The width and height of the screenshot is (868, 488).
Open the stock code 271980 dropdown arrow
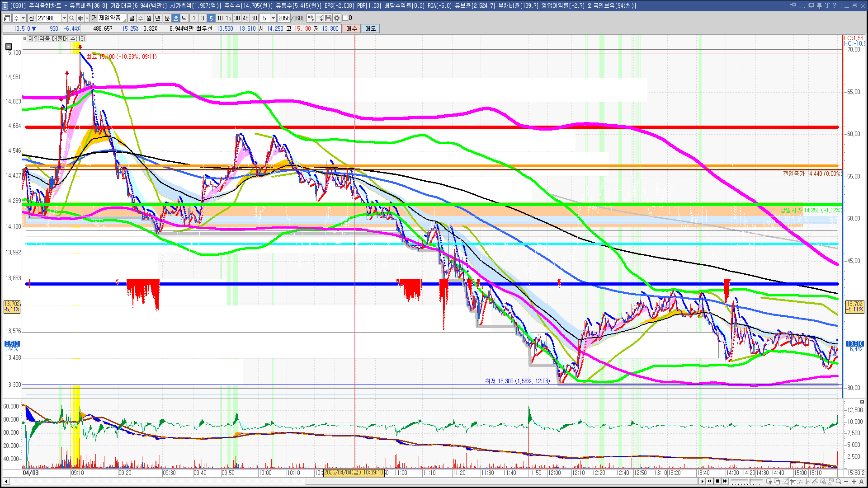(64, 18)
